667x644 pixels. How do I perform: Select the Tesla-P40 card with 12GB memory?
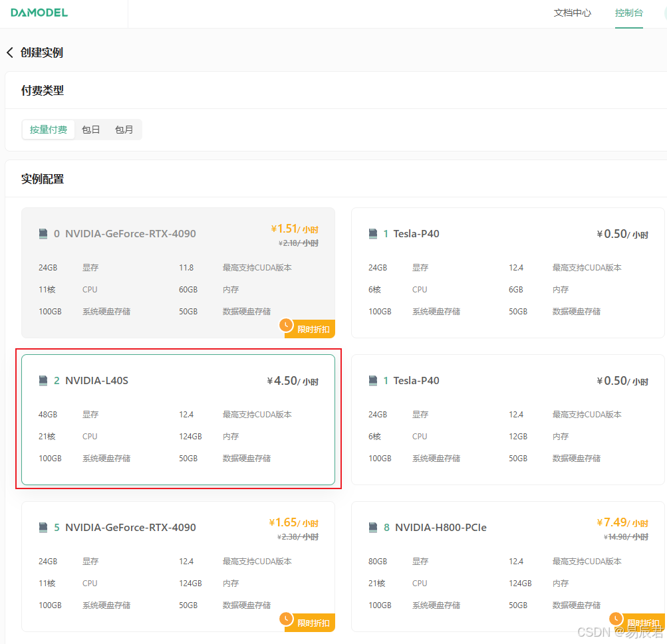click(508, 419)
